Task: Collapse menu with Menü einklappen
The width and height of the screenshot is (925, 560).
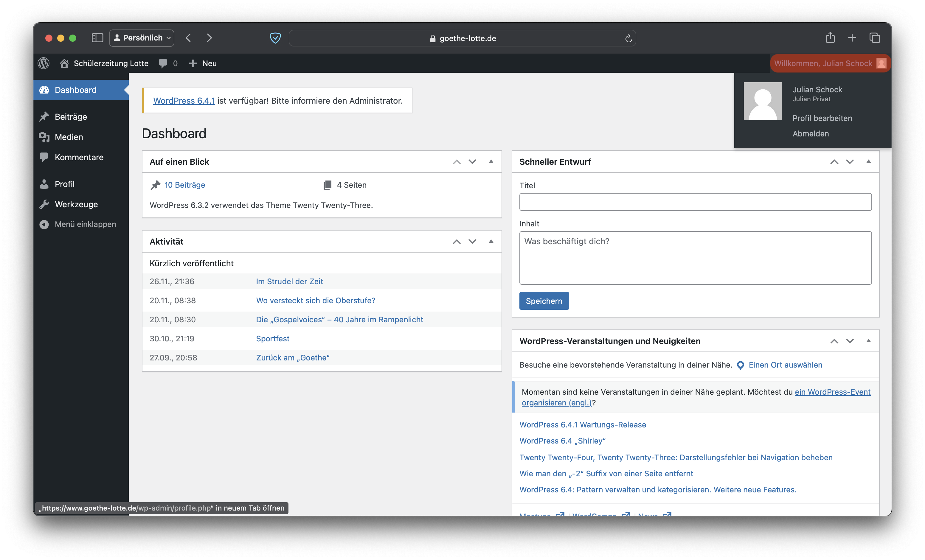Action: [x=85, y=224]
